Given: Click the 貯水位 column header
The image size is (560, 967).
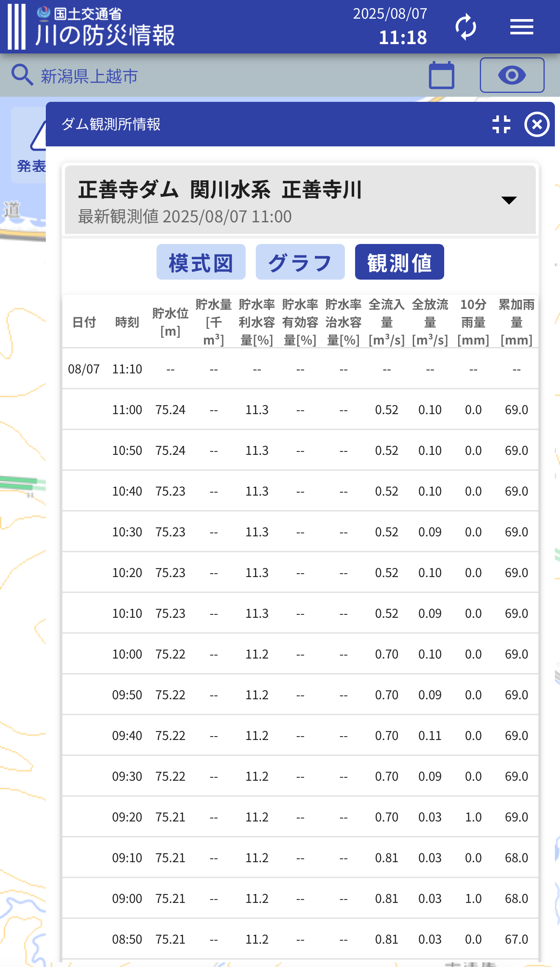Looking at the screenshot, I should click(170, 322).
